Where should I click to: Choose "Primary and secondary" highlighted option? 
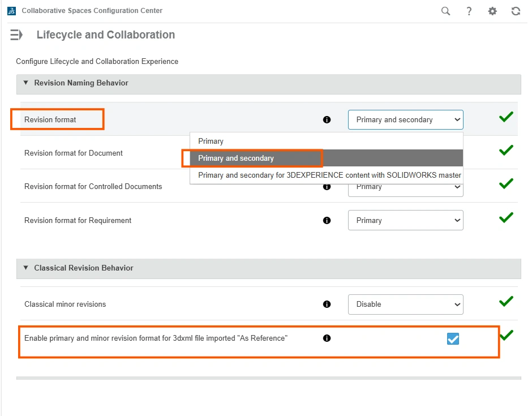pos(236,158)
